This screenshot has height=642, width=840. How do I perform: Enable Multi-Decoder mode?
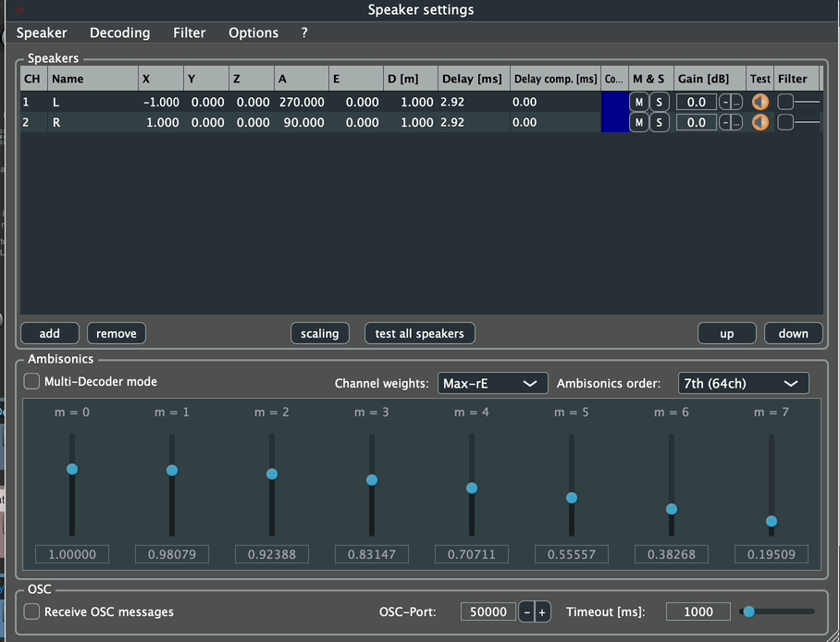click(31, 381)
